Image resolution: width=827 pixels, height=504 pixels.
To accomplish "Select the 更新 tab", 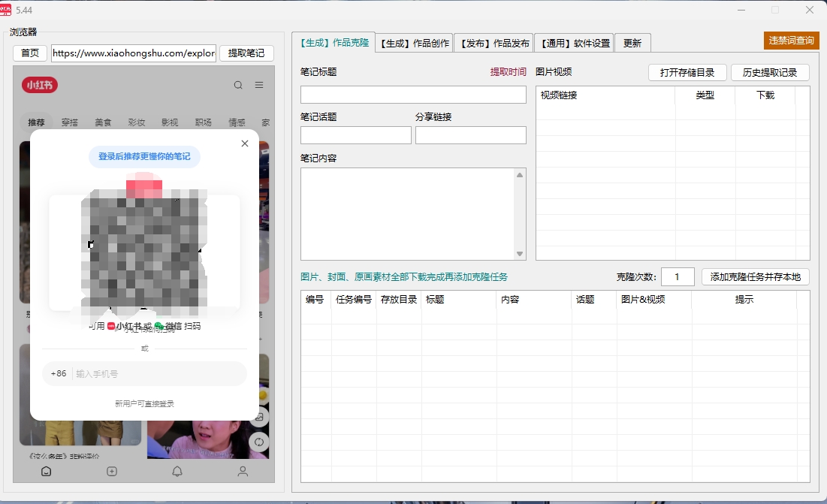I will pos(632,44).
